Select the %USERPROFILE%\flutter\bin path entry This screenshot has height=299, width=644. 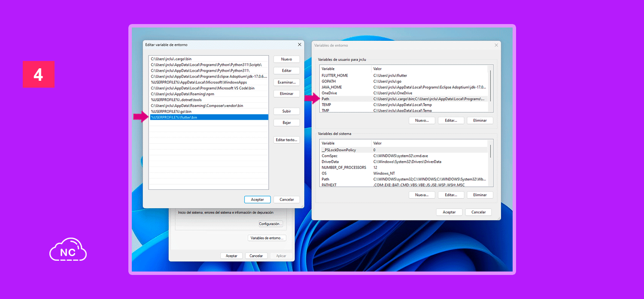click(x=209, y=117)
